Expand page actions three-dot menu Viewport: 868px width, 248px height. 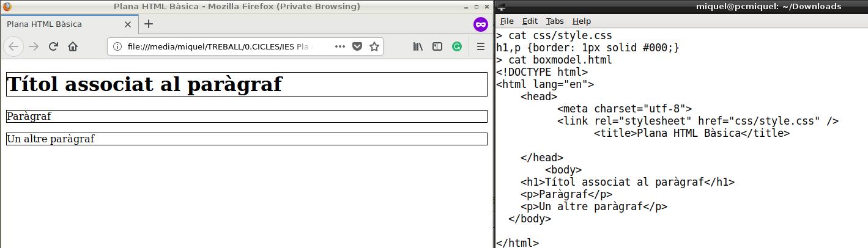coord(340,46)
